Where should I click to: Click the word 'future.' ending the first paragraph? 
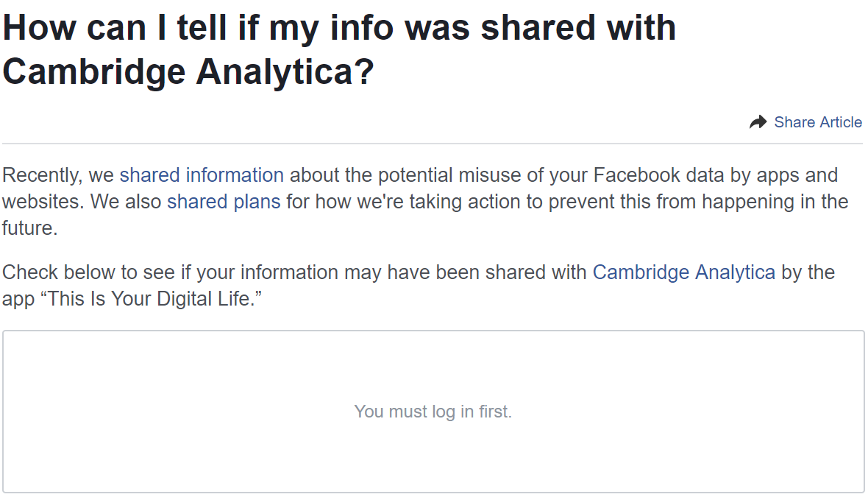(30, 228)
